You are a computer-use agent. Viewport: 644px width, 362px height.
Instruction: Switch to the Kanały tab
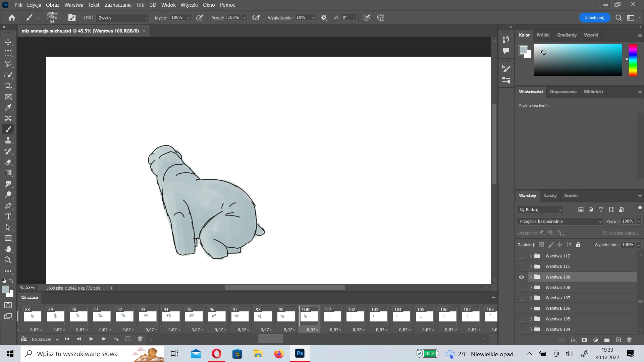tap(550, 196)
